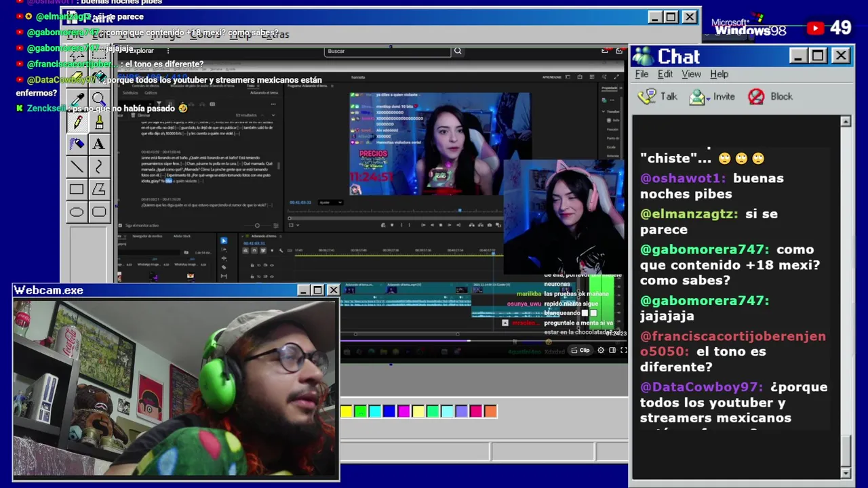Click the Buscar search field
Screen dimensions: 868x488
point(387,52)
